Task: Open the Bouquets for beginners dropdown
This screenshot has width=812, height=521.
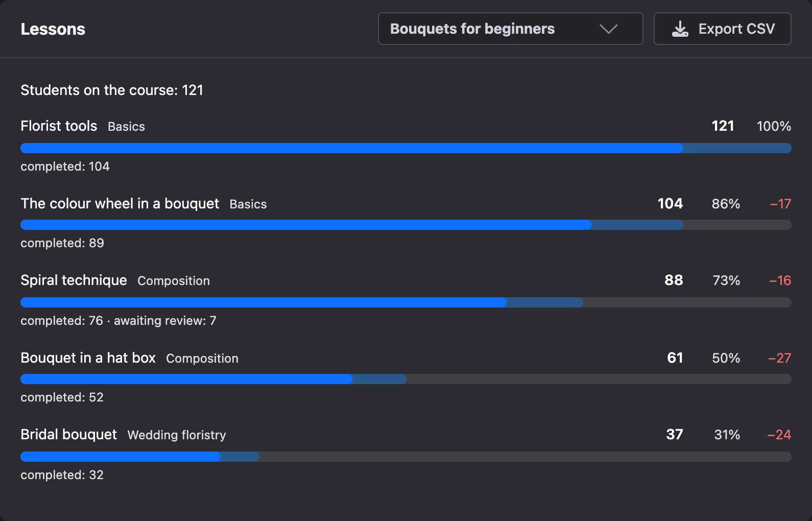Action: tap(510, 29)
